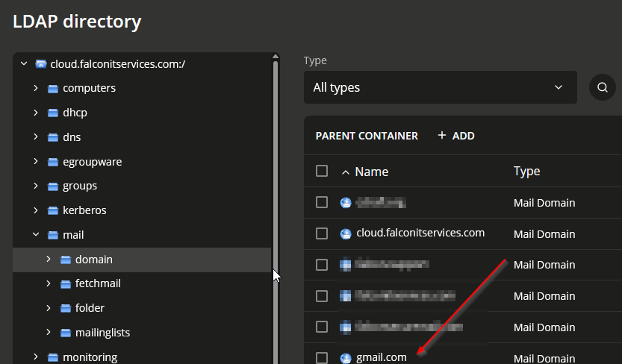Click Mail Domain type in cloud.falconitservices.com row
The height and width of the screenshot is (364, 622).
coord(544,234)
